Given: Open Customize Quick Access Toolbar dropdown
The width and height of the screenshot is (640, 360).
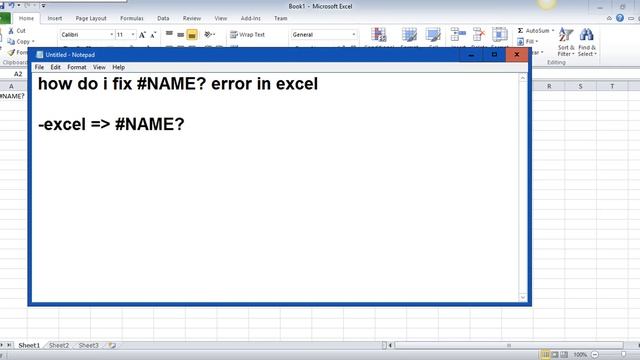Looking at the screenshot, I should coord(43,6).
